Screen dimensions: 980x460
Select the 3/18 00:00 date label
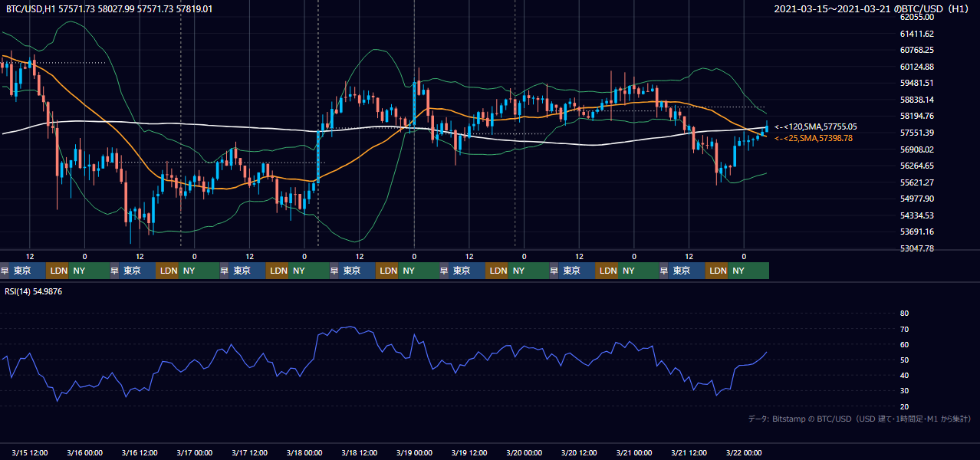[304, 452]
